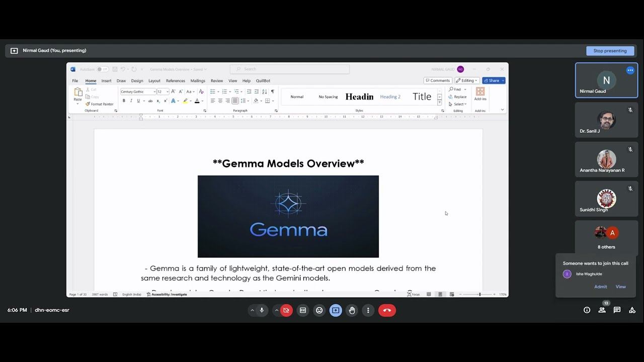Open the 8 others participants tile
The width and height of the screenshot is (644, 362).
606,238
